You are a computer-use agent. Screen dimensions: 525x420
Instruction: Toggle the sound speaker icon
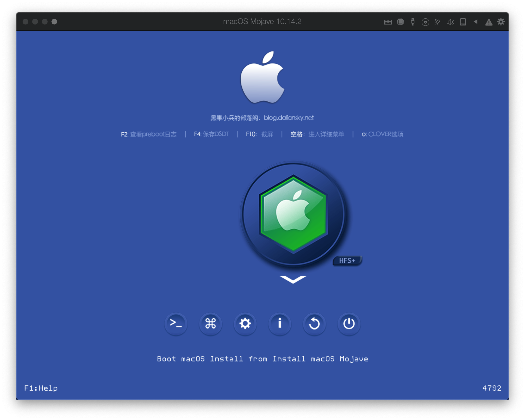[450, 22]
